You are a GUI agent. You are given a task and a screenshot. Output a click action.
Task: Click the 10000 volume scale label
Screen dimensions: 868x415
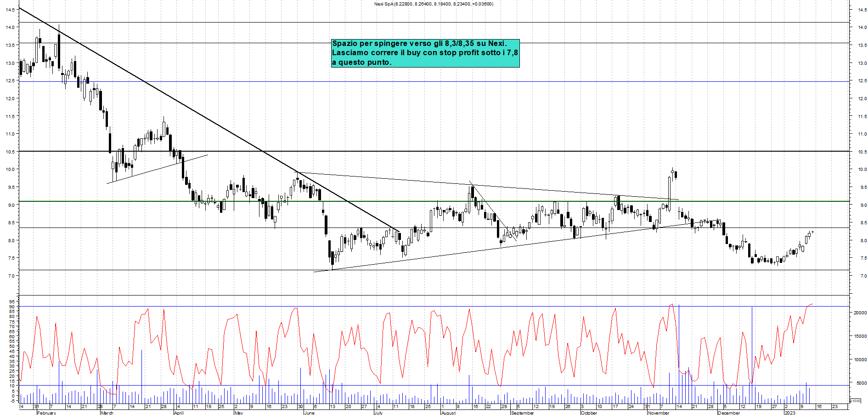(x=860, y=359)
